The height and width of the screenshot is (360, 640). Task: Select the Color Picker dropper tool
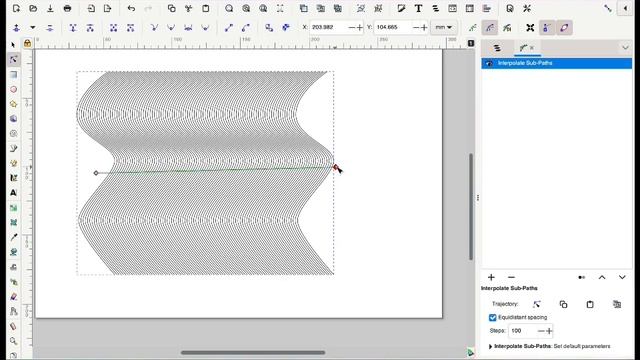[x=13, y=237]
